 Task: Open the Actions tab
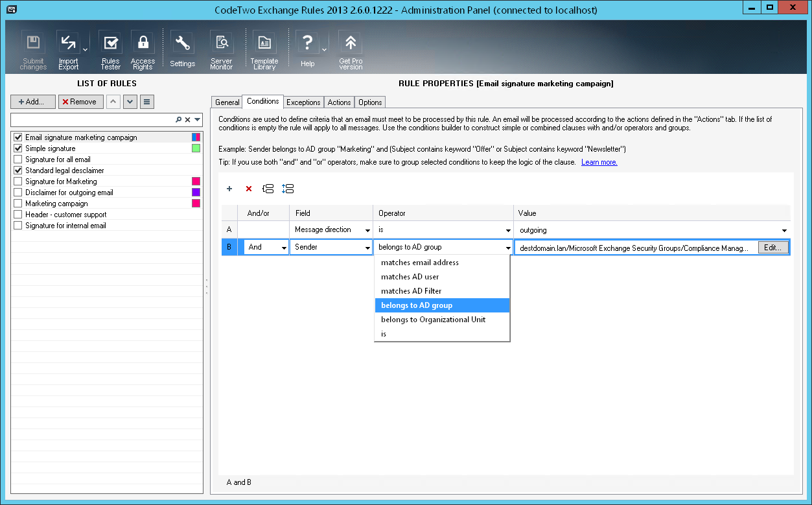(339, 102)
